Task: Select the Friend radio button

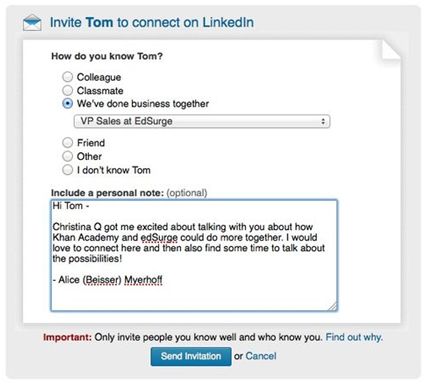Action: 67,143
